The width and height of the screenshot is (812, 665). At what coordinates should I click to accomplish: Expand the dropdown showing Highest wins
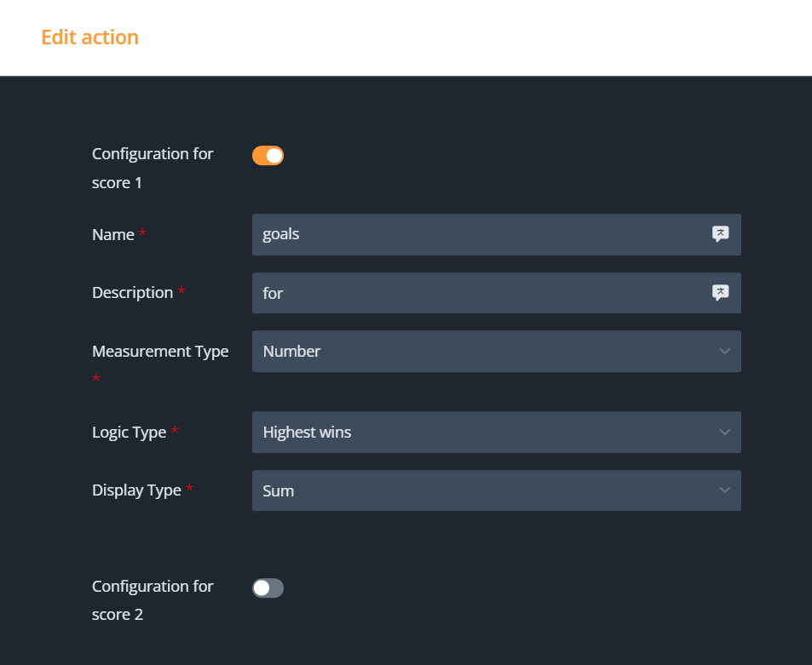coord(486,433)
